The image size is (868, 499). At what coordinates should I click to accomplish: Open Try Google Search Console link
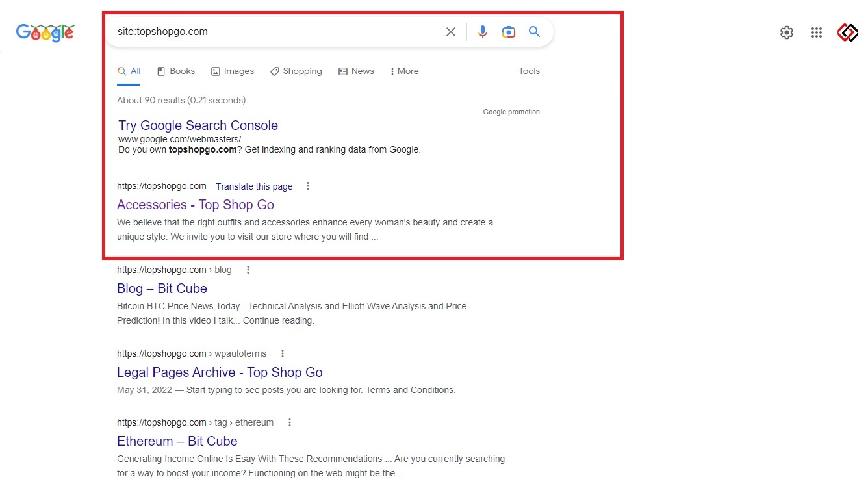[198, 125]
